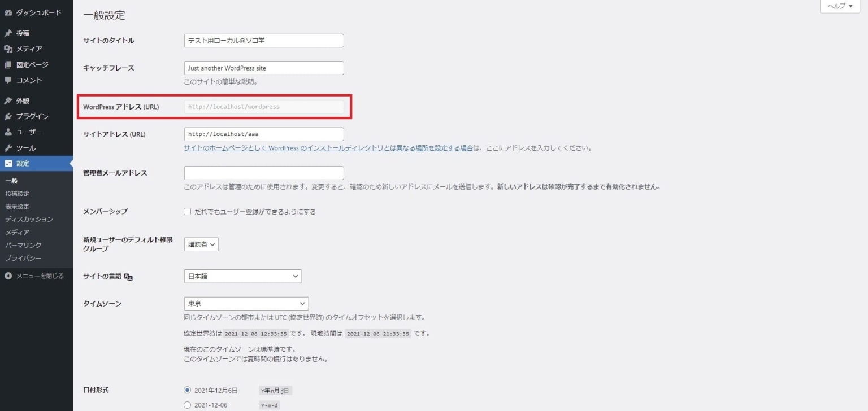Screen dimensions: 868x411
Task: Click the Users person icon
Action: pos(8,132)
